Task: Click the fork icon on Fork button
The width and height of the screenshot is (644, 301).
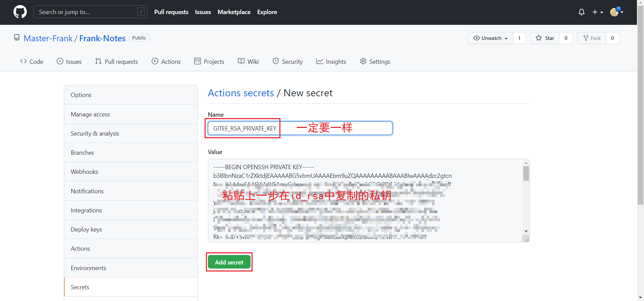Action: 586,38
